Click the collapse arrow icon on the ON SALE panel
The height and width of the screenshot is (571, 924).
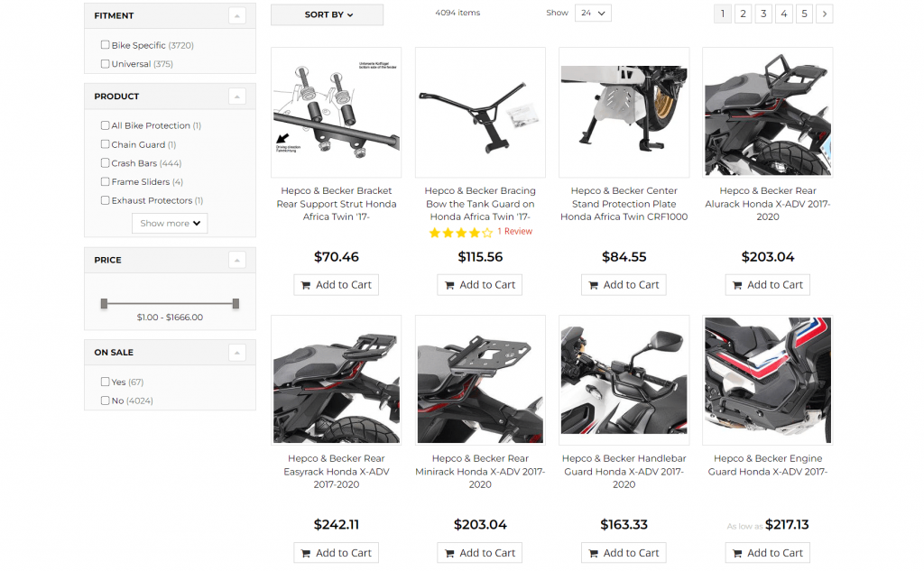[x=236, y=352]
